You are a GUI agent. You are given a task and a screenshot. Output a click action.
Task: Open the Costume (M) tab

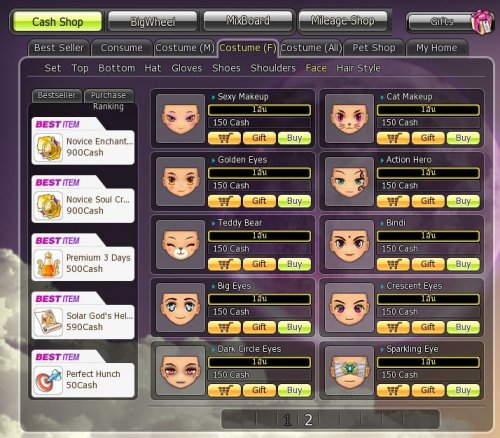point(185,48)
